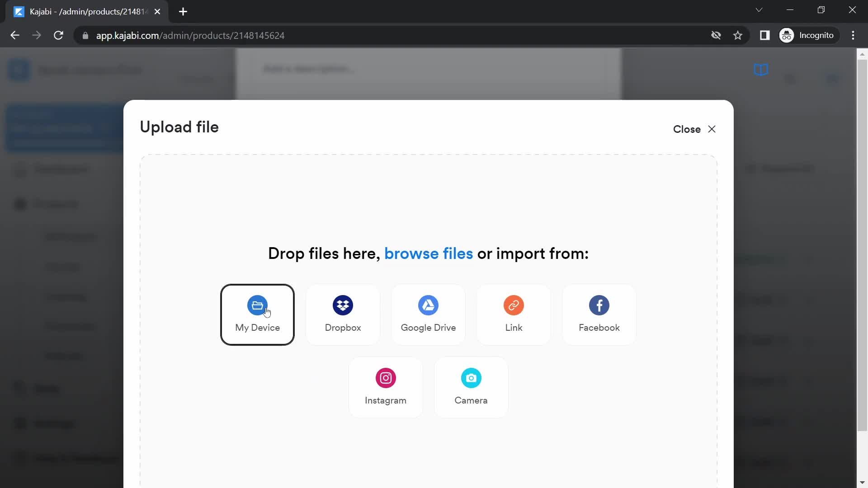Screen dimensions: 868x488
Task: Reload the Kajabi page
Action: pos(58,35)
